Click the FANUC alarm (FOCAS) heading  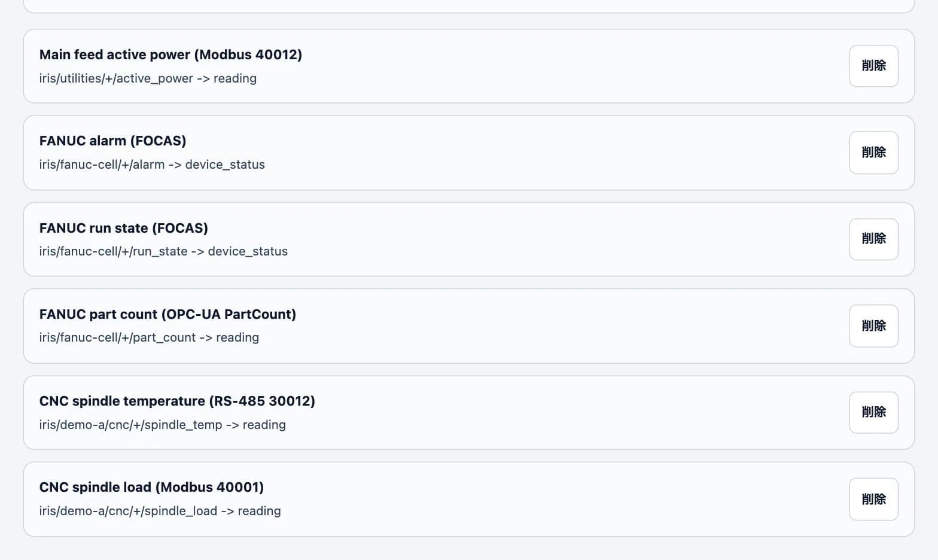point(112,141)
